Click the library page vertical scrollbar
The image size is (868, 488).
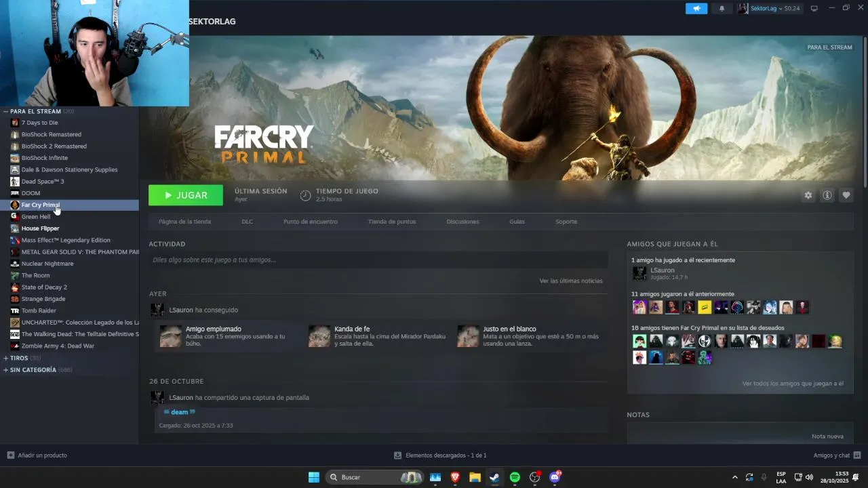point(865,112)
